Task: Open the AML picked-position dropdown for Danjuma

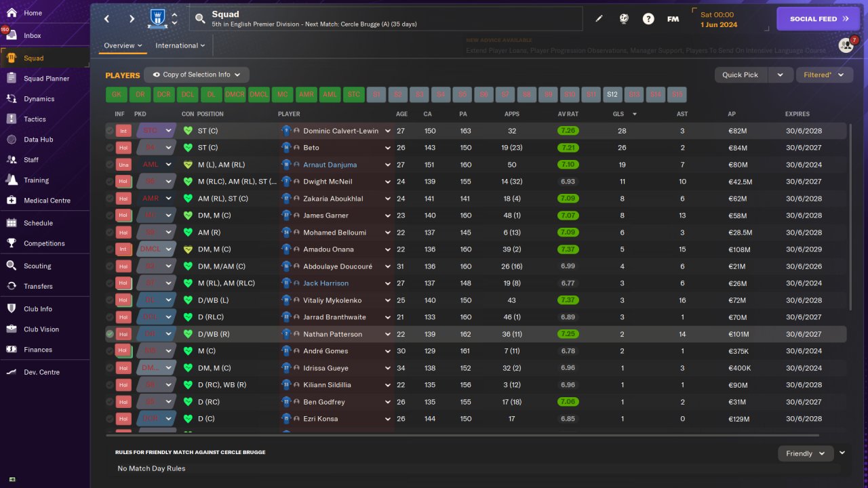Action: click(155, 165)
